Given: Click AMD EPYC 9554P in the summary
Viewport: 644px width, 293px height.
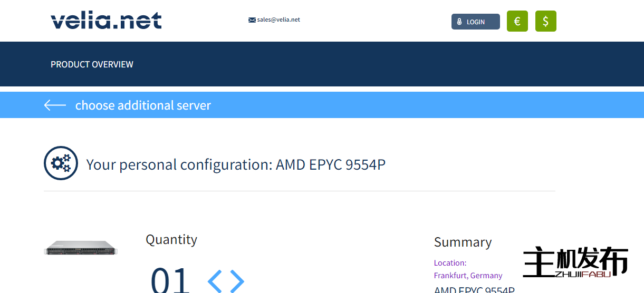Looking at the screenshot, I should (474, 289).
